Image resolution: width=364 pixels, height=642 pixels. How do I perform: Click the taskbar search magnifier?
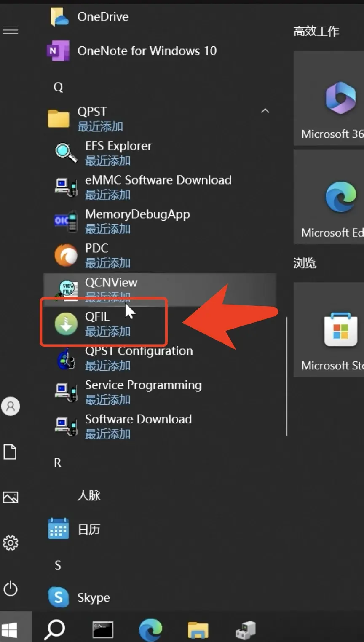(x=55, y=629)
